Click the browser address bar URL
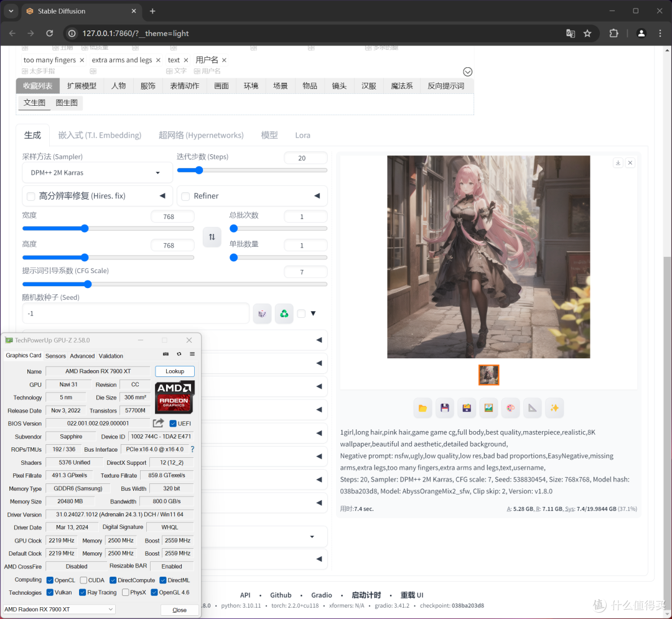This screenshot has width=672, height=619. (136, 34)
